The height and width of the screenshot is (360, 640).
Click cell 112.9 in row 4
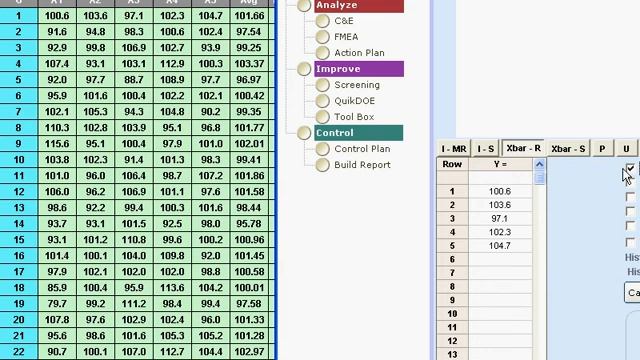172,64
